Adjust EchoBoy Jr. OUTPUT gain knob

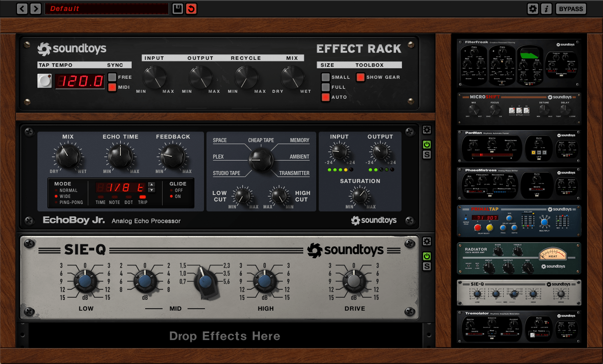pyautogui.click(x=380, y=151)
